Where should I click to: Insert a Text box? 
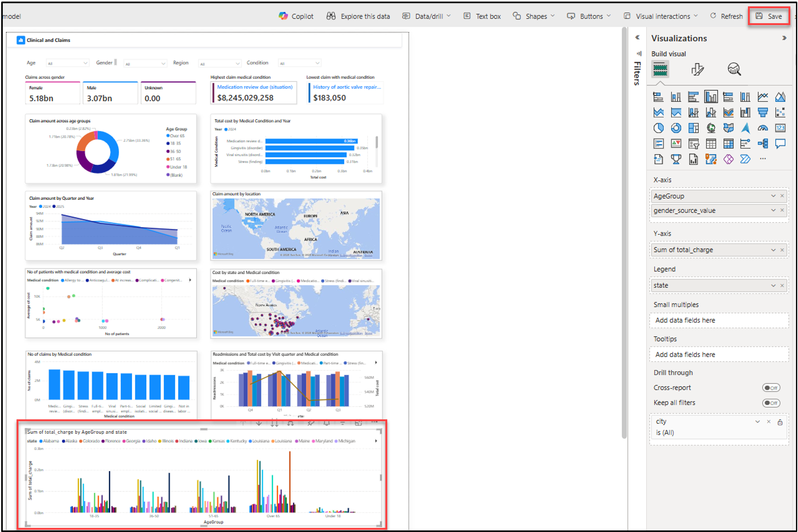[482, 16]
